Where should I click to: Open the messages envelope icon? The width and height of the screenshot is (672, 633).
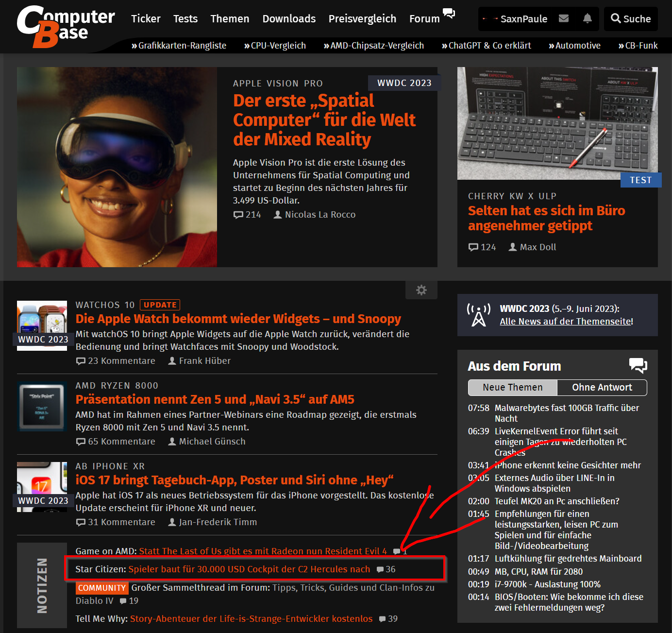(x=564, y=18)
